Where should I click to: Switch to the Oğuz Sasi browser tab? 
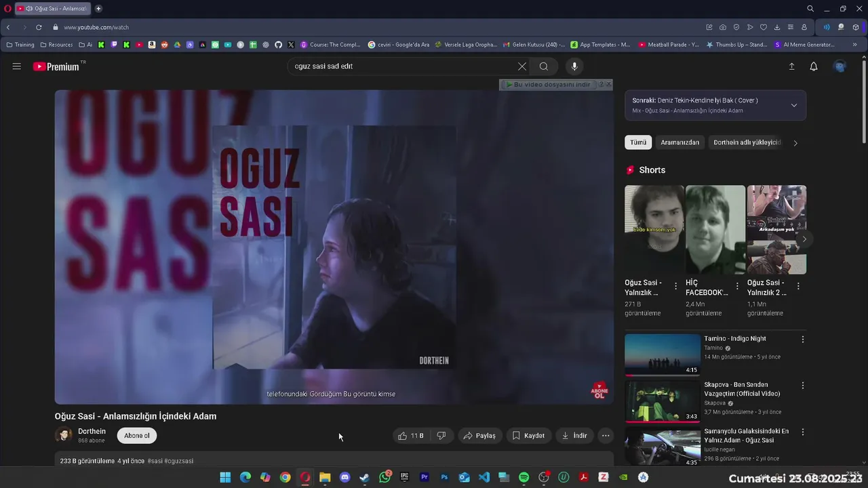click(53, 9)
